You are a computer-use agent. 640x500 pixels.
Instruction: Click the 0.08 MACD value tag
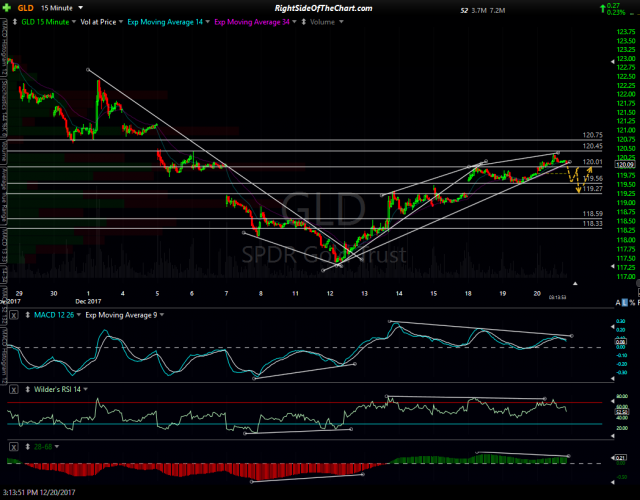(x=620, y=342)
